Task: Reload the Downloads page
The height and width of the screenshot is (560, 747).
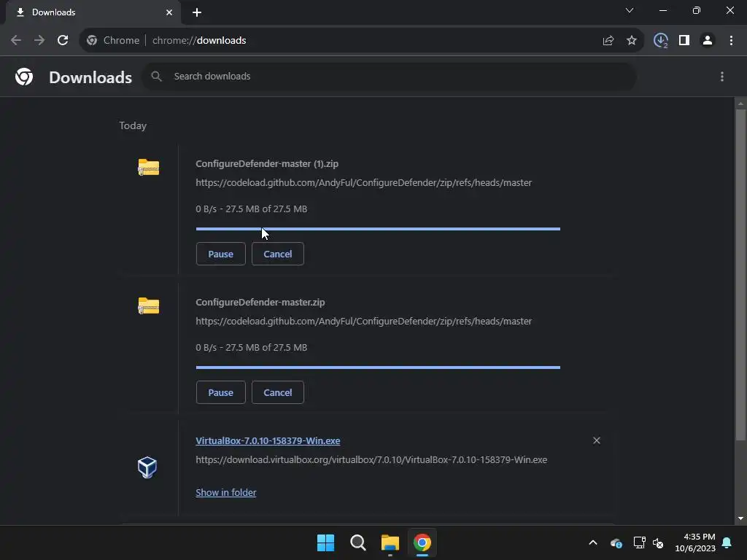Action: (63, 41)
